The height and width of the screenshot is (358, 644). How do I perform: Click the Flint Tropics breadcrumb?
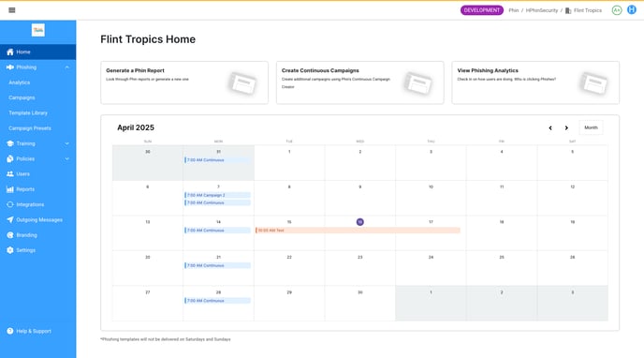(588, 10)
